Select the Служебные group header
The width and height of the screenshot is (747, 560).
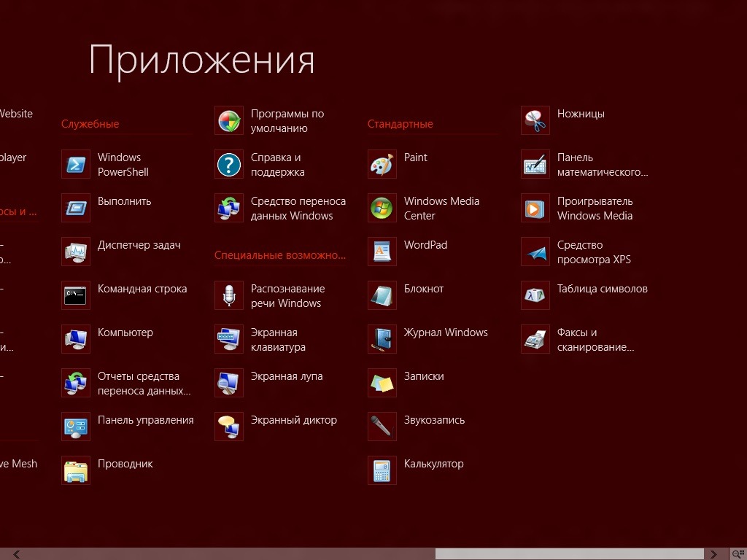[x=90, y=124]
